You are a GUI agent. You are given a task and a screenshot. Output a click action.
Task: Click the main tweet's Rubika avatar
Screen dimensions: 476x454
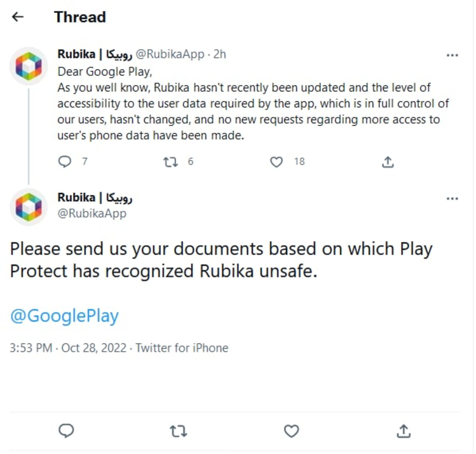[29, 207]
